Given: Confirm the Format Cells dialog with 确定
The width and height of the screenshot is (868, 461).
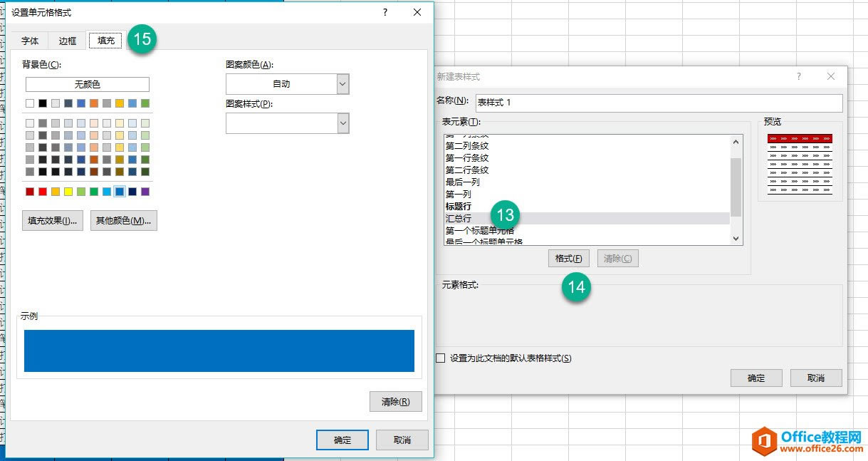Looking at the screenshot, I should point(342,440).
